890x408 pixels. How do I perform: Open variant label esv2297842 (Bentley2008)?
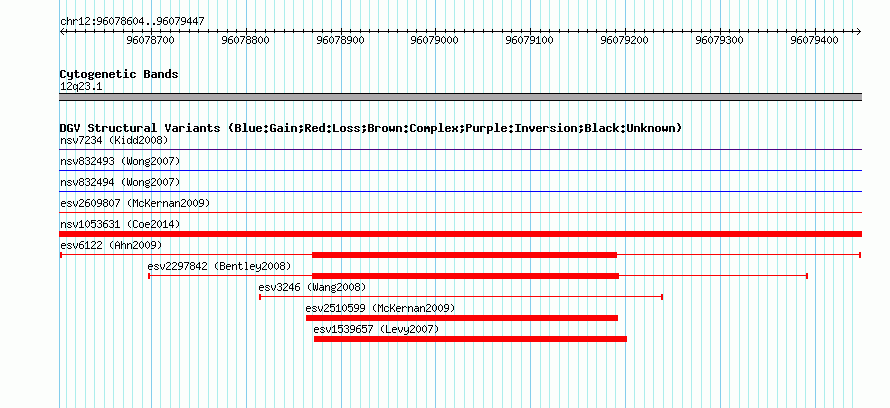[x=219, y=266]
